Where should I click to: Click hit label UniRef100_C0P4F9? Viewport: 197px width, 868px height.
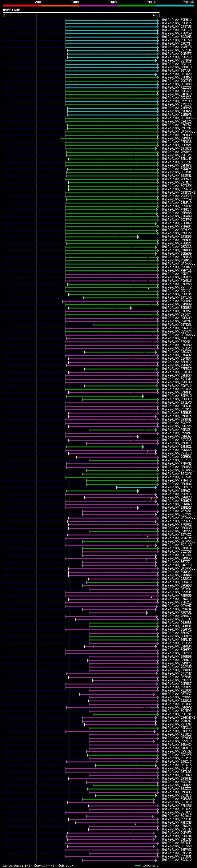coord(176,833)
